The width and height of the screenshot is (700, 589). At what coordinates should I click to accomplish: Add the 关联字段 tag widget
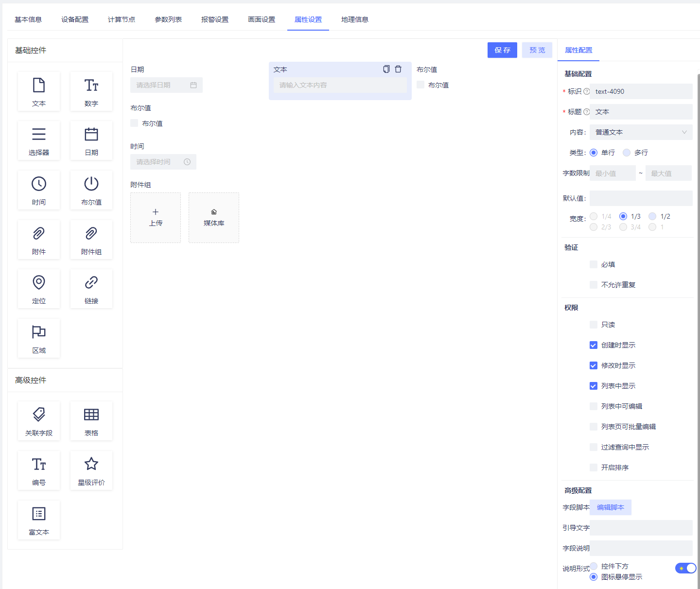39,421
